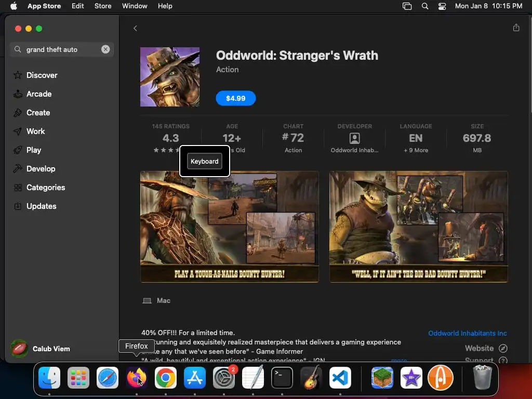This screenshot has width=532, height=399.
Task: Click the Work paper plane icon
Action: pyautogui.click(x=18, y=131)
